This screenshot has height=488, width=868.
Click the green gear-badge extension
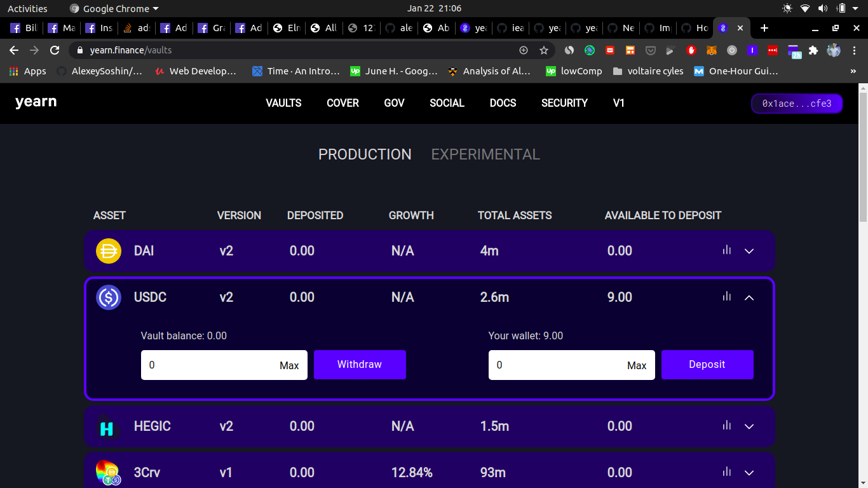[590, 50]
